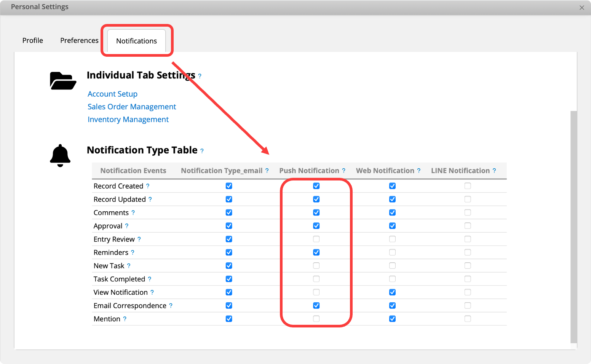Click help icon beside Approval
Screen dimensions: 591x364
click(x=127, y=226)
